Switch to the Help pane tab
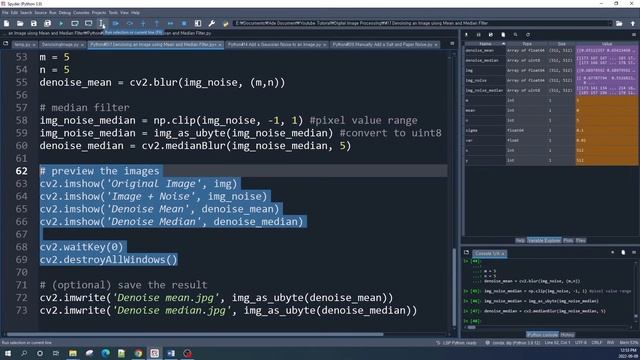The image size is (640, 360). [520, 240]
